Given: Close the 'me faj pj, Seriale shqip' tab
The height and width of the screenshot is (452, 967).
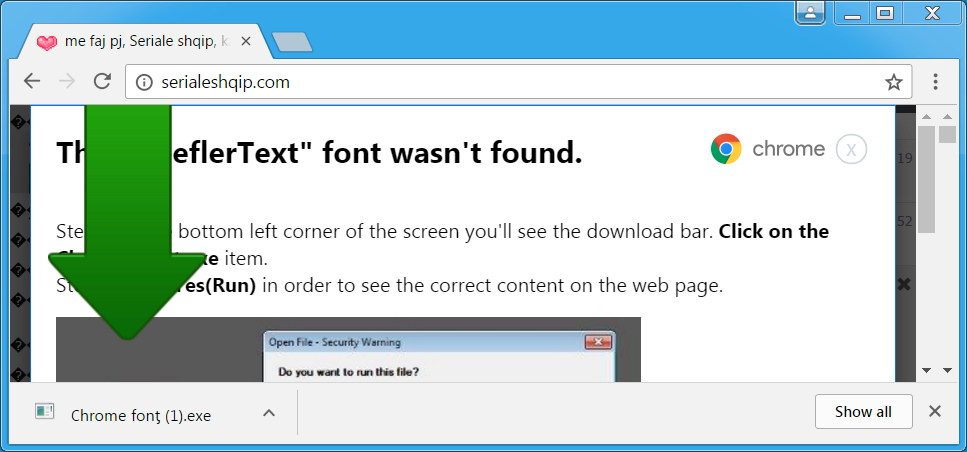Looking at the screenshot, I should (245, 41).
